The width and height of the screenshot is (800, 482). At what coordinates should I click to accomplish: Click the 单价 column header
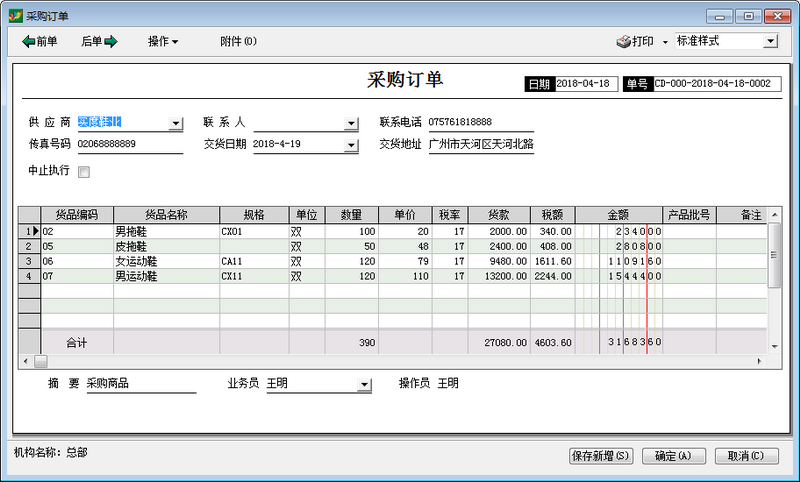[x=405, y=215]
